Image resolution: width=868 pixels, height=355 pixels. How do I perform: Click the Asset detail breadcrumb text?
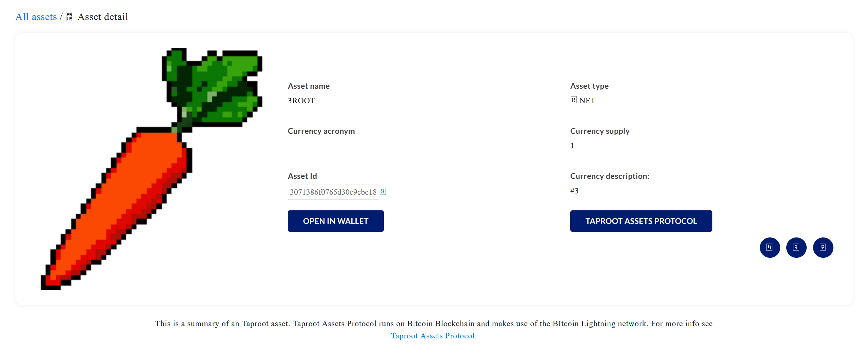(x=103, y=17)
